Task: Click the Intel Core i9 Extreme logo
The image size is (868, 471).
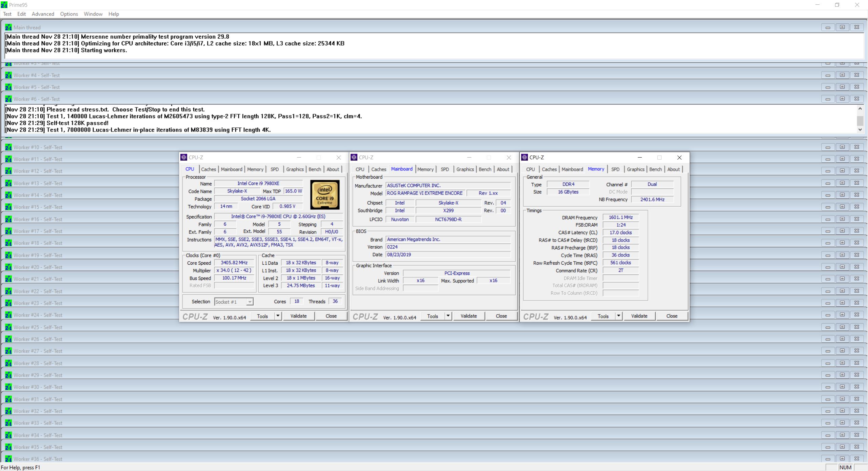Action: [x=324, y=195]
